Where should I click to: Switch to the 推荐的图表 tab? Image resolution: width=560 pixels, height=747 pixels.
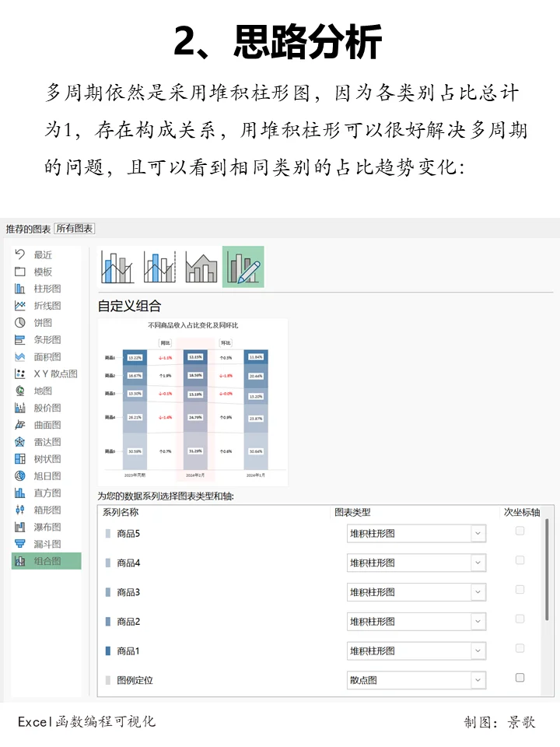coord(28,229)
